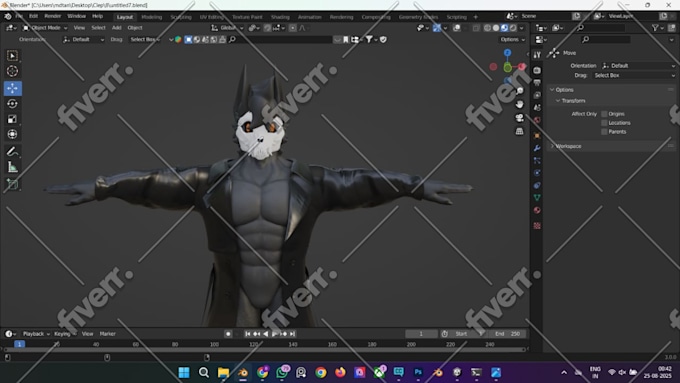Toggle viewport gizmos button
Viewport: 680px width, 383px height.
click(437, 28)
